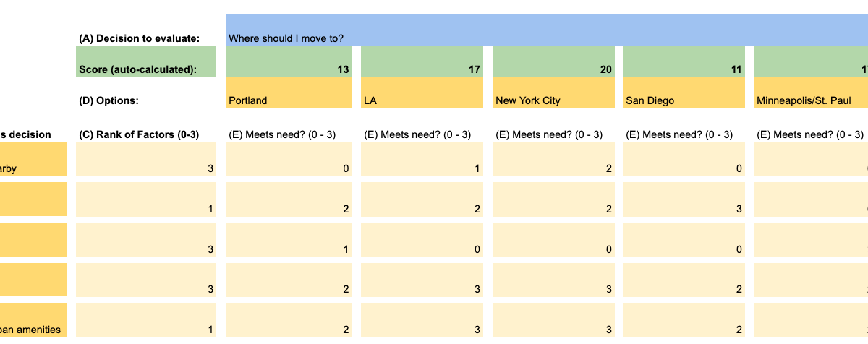This screenshot has width=868, height=344.
Task: Click the '(A) Decision to evaluate' label
Action: (x=140, y=38)
